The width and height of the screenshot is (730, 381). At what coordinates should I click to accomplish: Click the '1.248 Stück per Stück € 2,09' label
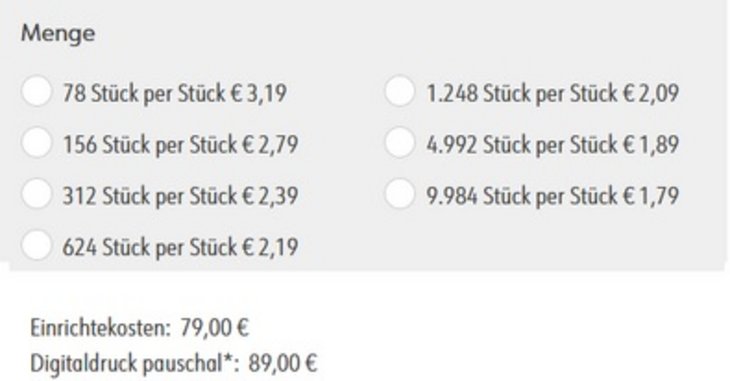point(553,93)
